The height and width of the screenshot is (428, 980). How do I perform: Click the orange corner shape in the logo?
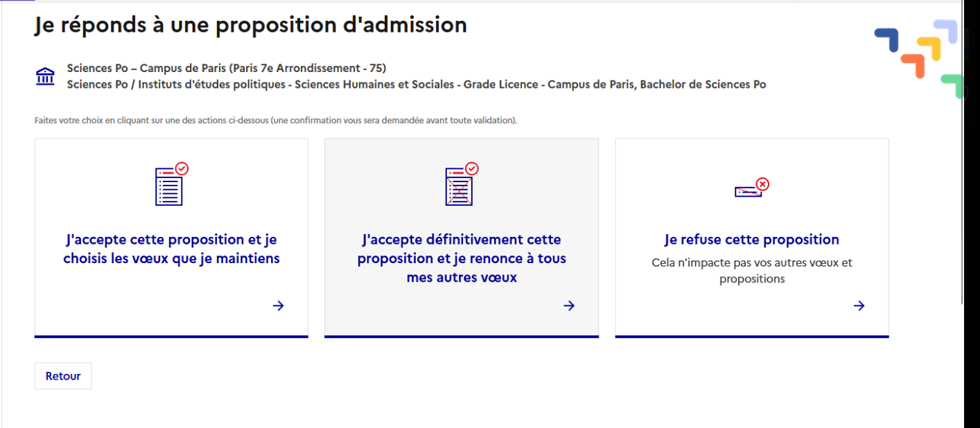(x=913, y=65)
